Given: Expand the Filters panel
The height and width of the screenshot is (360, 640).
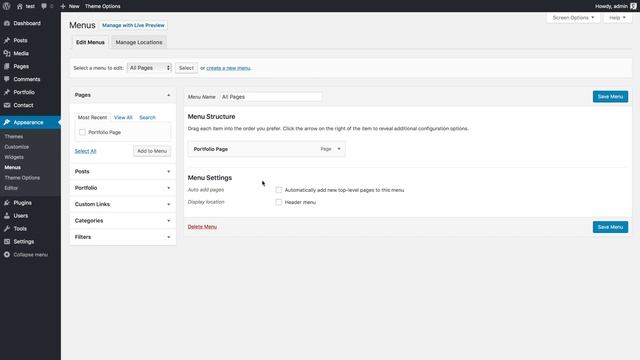Looking at the screenshot, I should coord(123,237).
